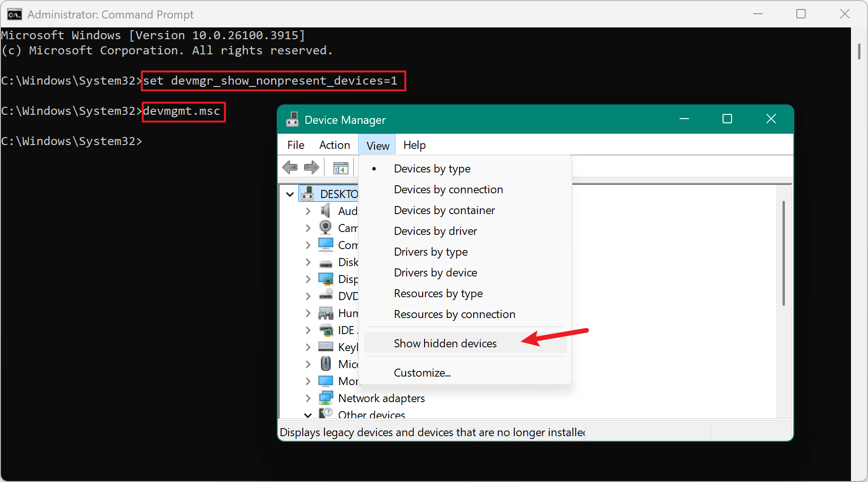The image size is (868, 482).
Task: Select the Keyboards device icon
Action: [x=326, y=347]
